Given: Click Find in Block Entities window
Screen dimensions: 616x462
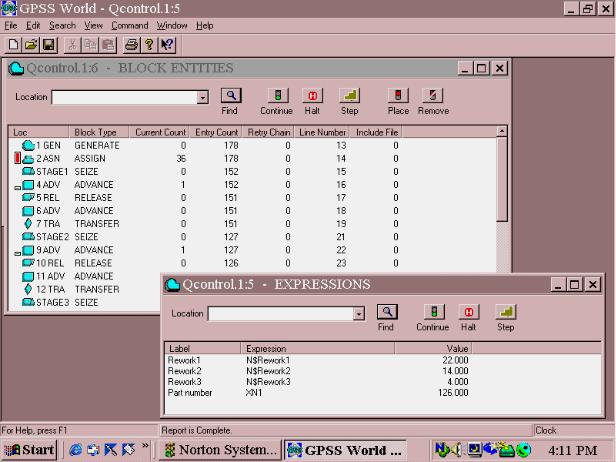Looking at the screenshot, I should (231, 95).
